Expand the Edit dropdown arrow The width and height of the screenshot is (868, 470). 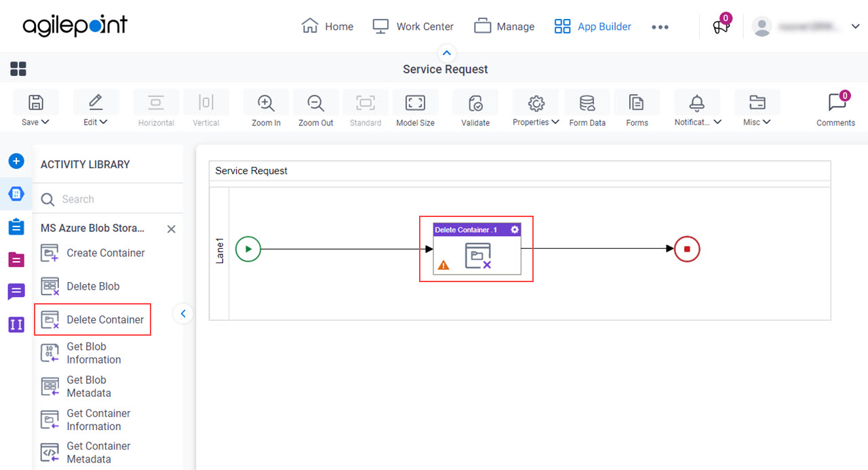[x=104, y=122]
